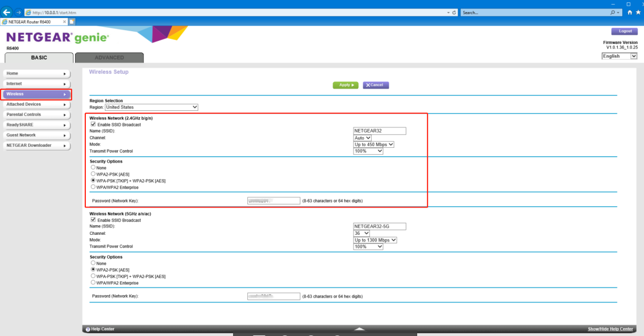Select WPA2-PSK [AES] for 2.4GHz security

93,174
